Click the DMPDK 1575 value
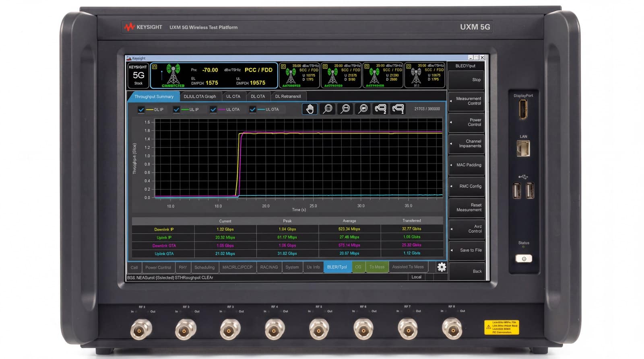Viewport: 644px width, 359px height. pyautogui.click(x=204, y=83)
